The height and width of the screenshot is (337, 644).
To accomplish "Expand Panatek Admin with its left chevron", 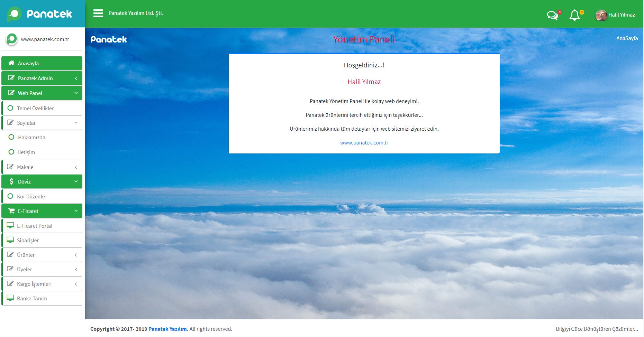I will [76, 78].
